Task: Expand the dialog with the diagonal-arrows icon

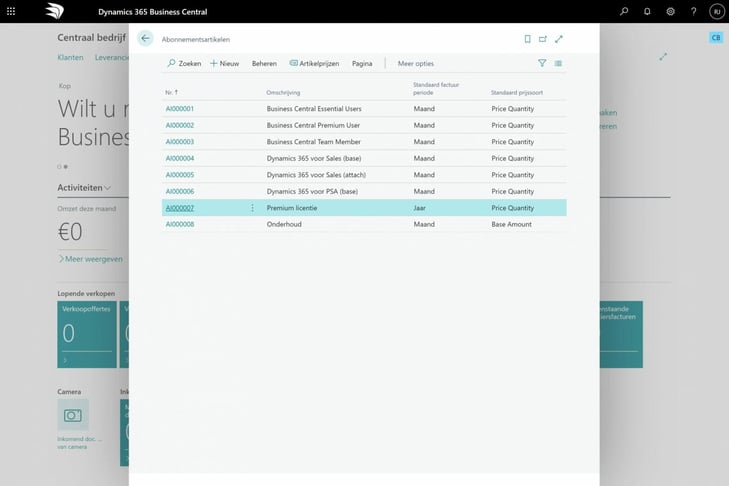Action: (559, 39)
